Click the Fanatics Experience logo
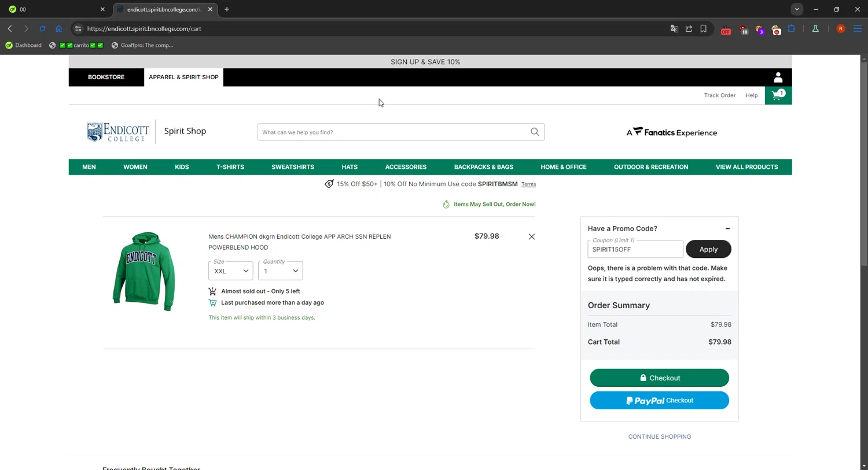The width and height of the screenshot is (868, 470). click(x=671, y=132)
